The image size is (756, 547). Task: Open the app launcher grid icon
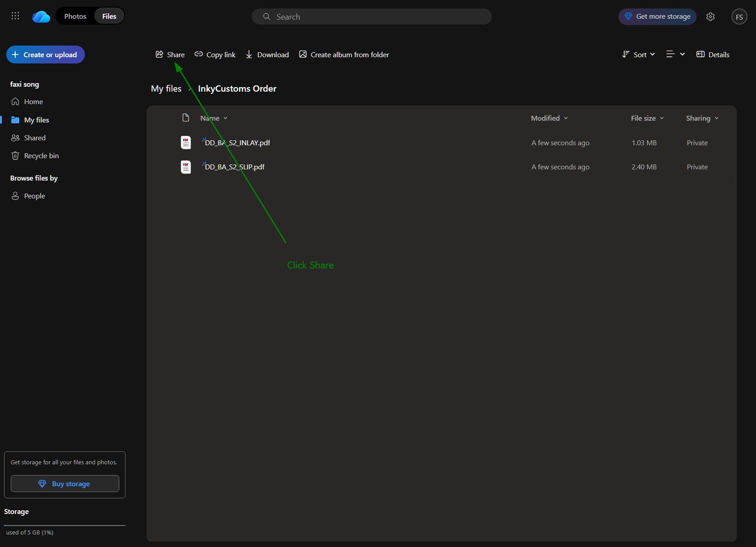[15, 16]
